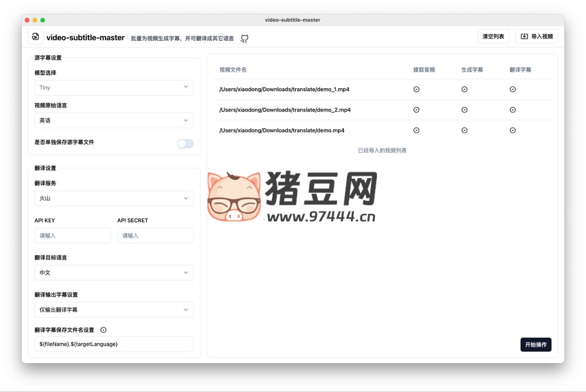Image resolution: width=586 pixels, height=392 pixels.
Task: Click the info icon beside subtitle filename setting
Action: (103, 330)
